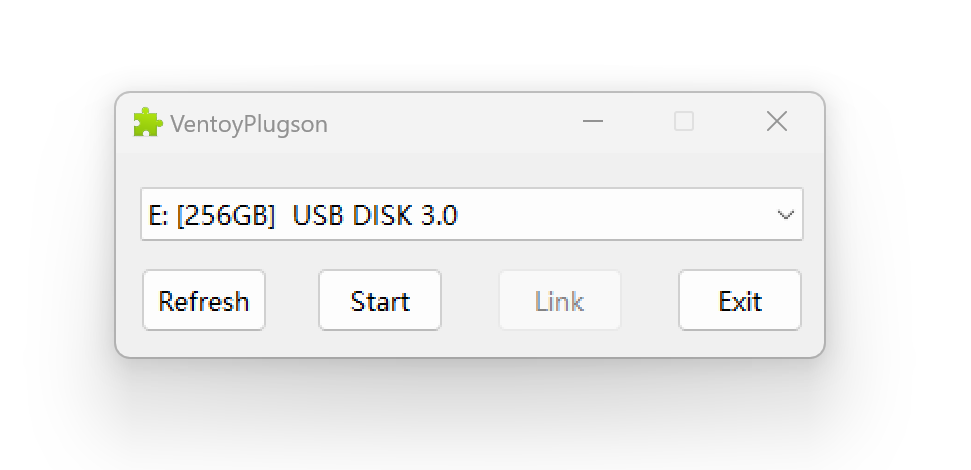
Task: Start the Plugson service for drive E:
Action: coord(380,301)
